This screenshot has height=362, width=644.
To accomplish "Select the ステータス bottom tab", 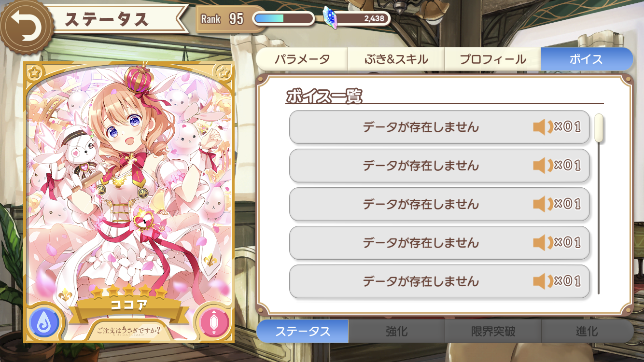I will (302, 331).
